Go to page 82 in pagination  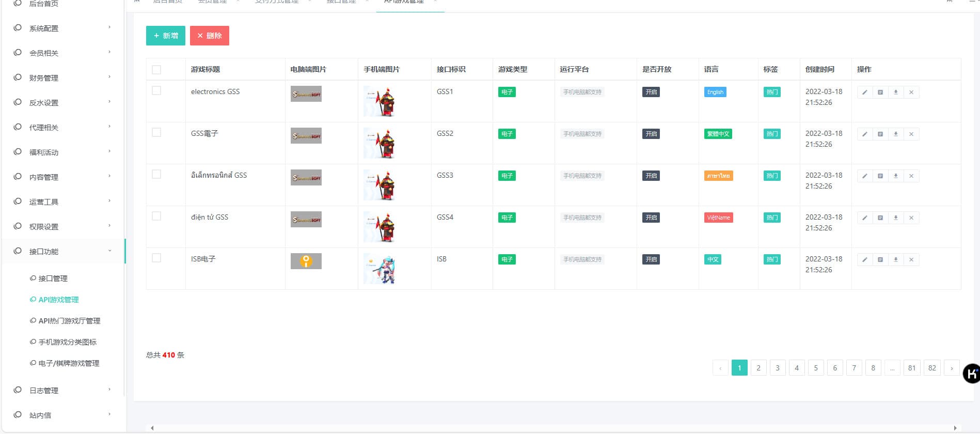tap(931, 368)
